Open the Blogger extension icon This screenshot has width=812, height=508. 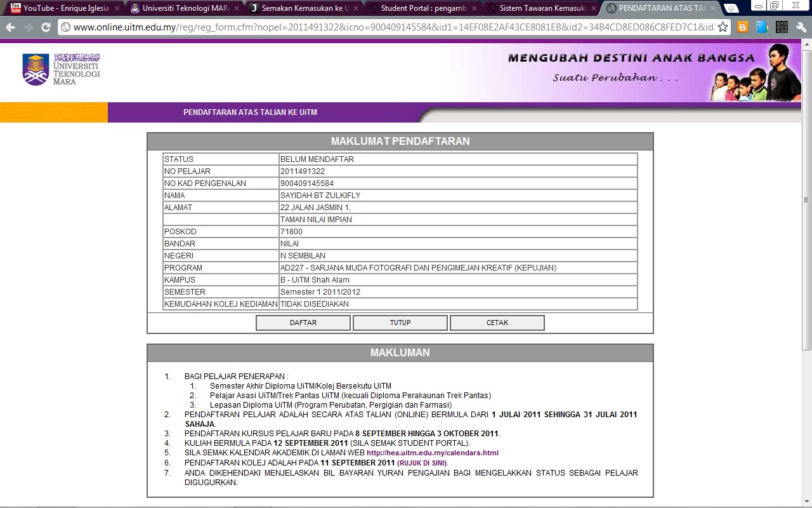742,27
